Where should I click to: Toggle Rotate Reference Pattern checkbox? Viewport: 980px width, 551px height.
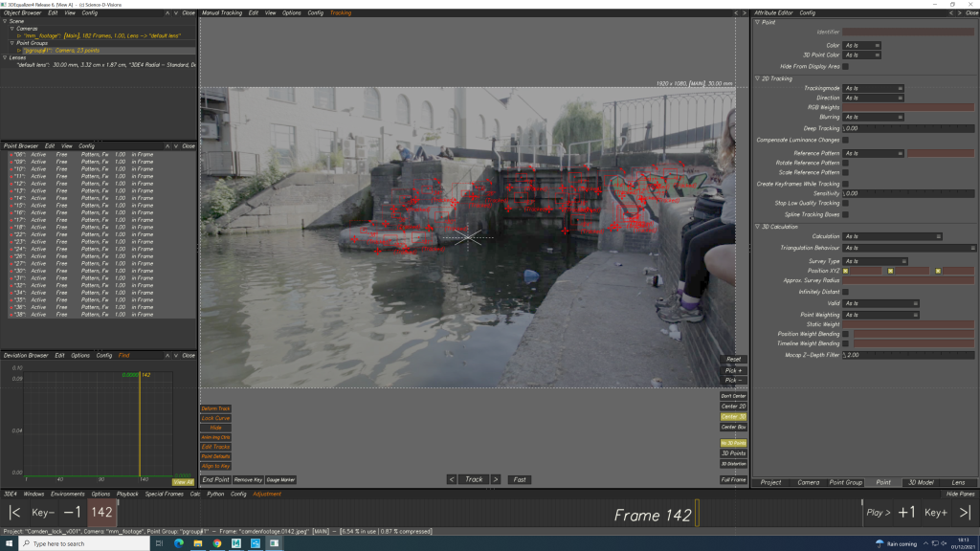(x=845, y=163)
